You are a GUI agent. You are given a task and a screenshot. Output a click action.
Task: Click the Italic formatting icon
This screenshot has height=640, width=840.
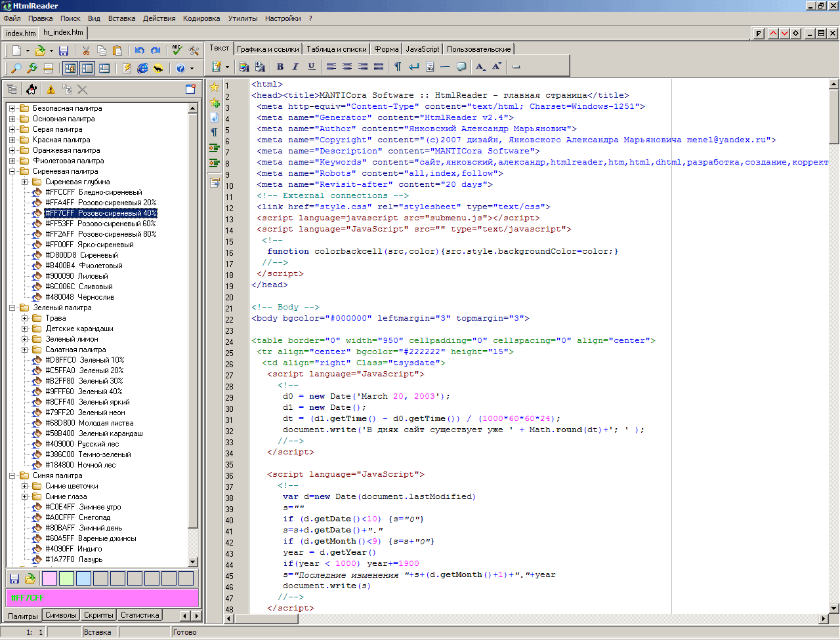point(295,66)
